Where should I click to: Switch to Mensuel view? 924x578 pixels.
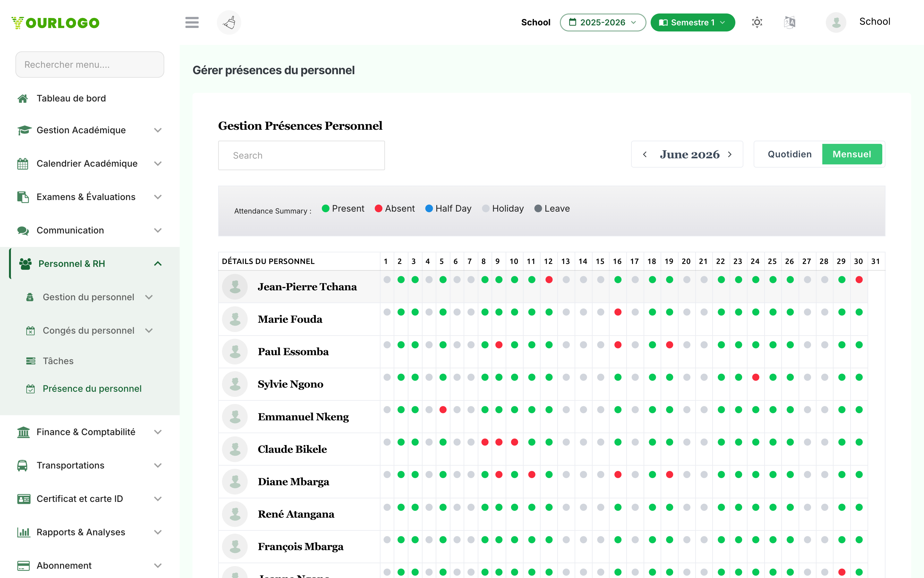851,154
